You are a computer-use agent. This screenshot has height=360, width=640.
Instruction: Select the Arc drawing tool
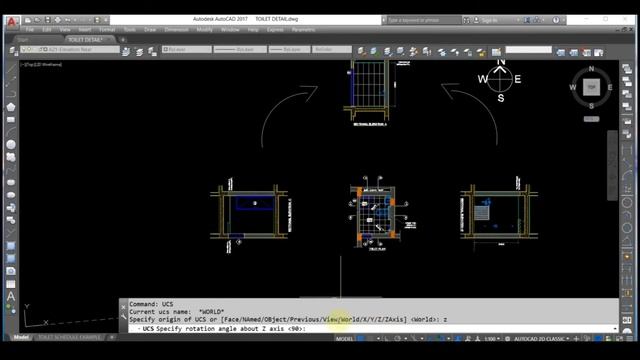[11, 132]
